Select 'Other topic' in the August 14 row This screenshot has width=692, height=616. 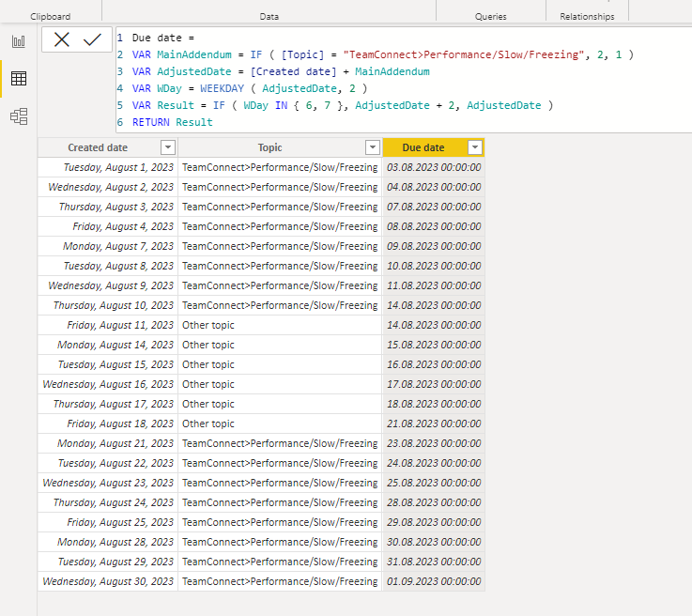pos(280,345)
